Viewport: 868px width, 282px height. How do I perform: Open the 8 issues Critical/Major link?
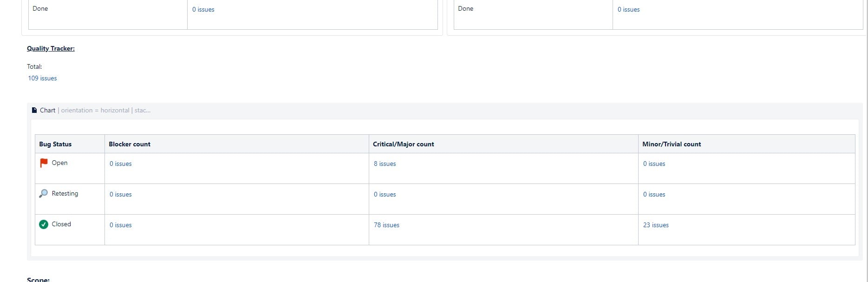click(x=385, y=164)
